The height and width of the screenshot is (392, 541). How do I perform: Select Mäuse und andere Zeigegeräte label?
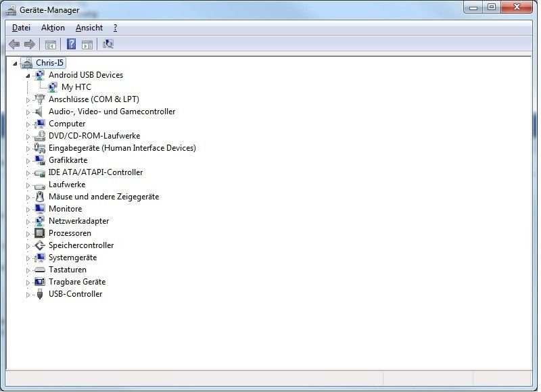104,197
